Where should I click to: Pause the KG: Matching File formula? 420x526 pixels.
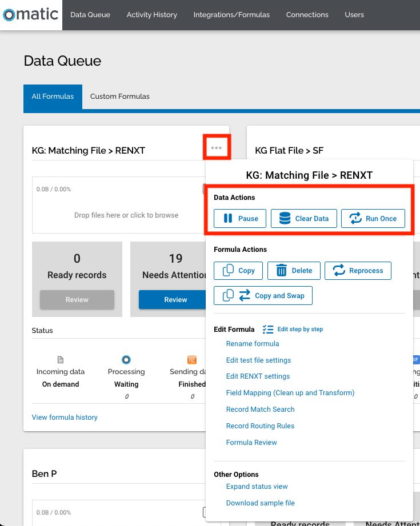click(x=239, y=218)
